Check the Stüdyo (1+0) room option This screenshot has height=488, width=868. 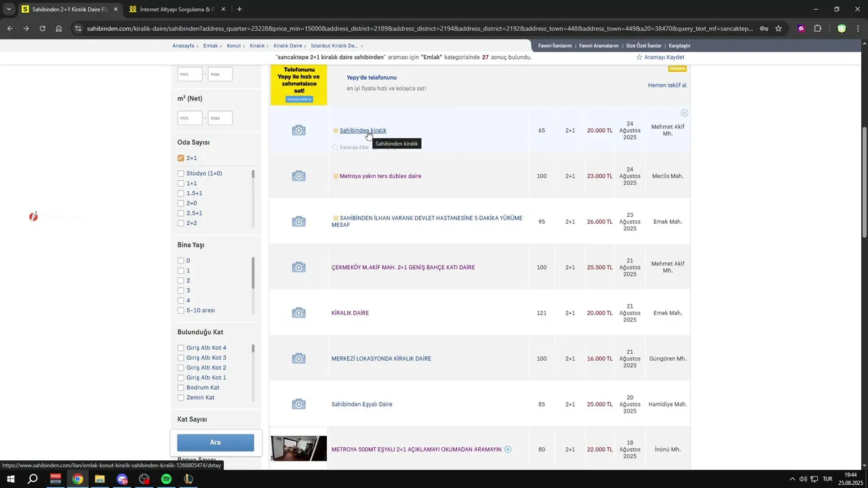click(181, 174)
